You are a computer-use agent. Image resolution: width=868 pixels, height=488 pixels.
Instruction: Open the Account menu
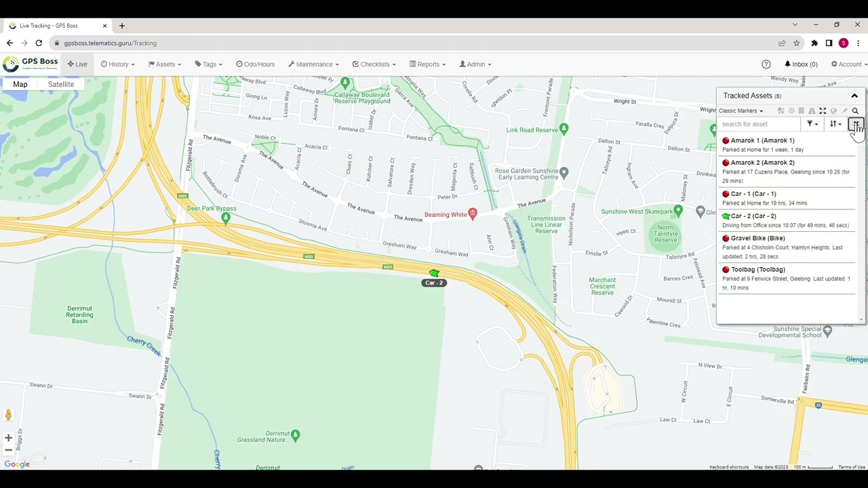pos(849,64)
